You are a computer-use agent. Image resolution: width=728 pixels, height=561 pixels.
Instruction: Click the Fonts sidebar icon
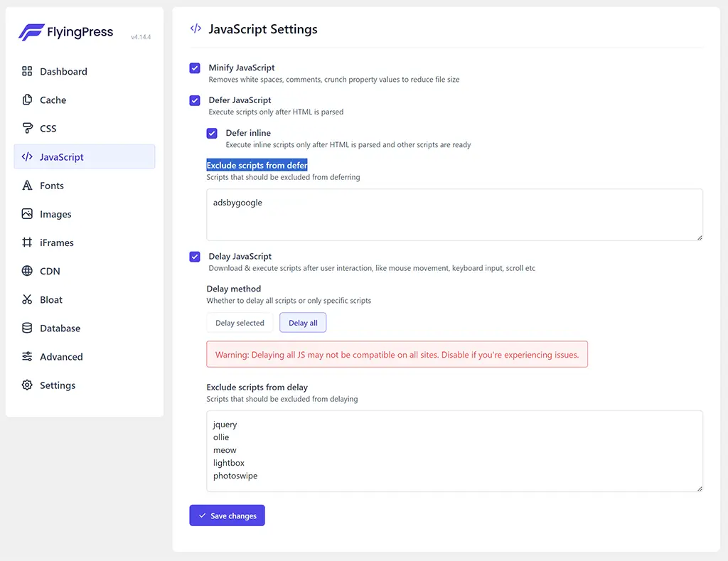pyautogui.click(x=26, y=186)
